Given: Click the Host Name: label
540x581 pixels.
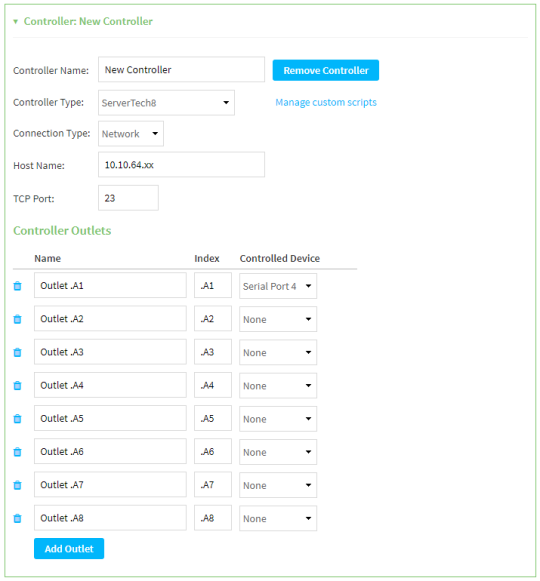Looking at the screenshot, I should [39, 166].
